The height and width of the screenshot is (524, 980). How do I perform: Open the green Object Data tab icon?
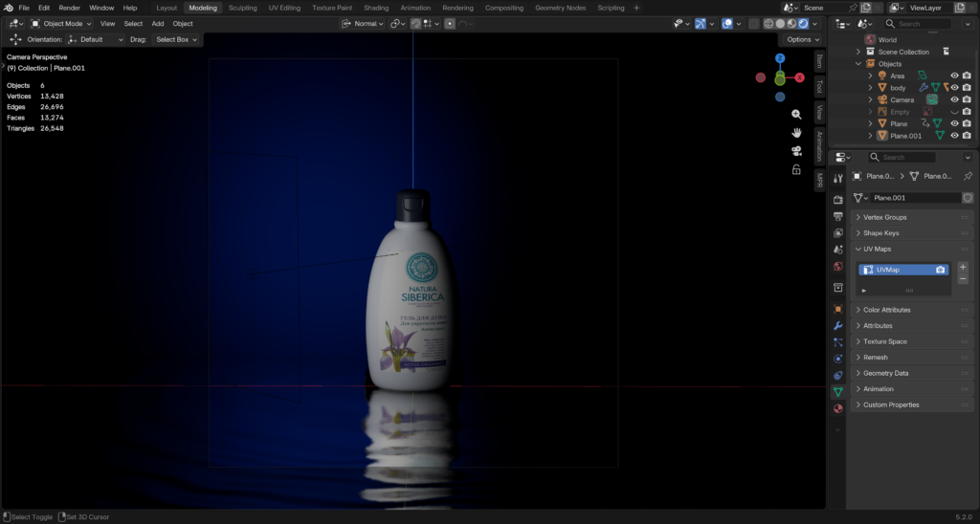tap(838, 392)
